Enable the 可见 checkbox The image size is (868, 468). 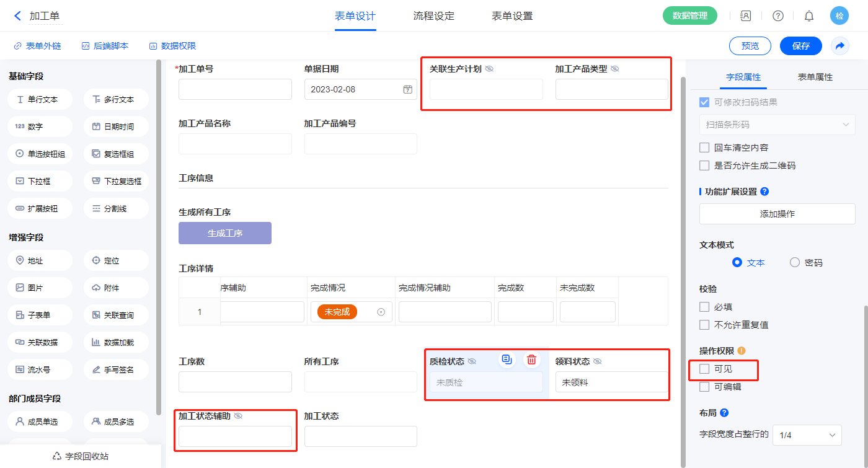click(x=704, y=369)
